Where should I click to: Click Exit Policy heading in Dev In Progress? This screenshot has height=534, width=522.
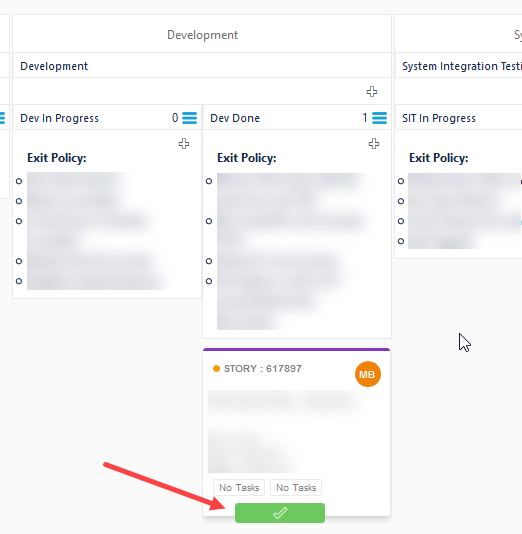57,158
